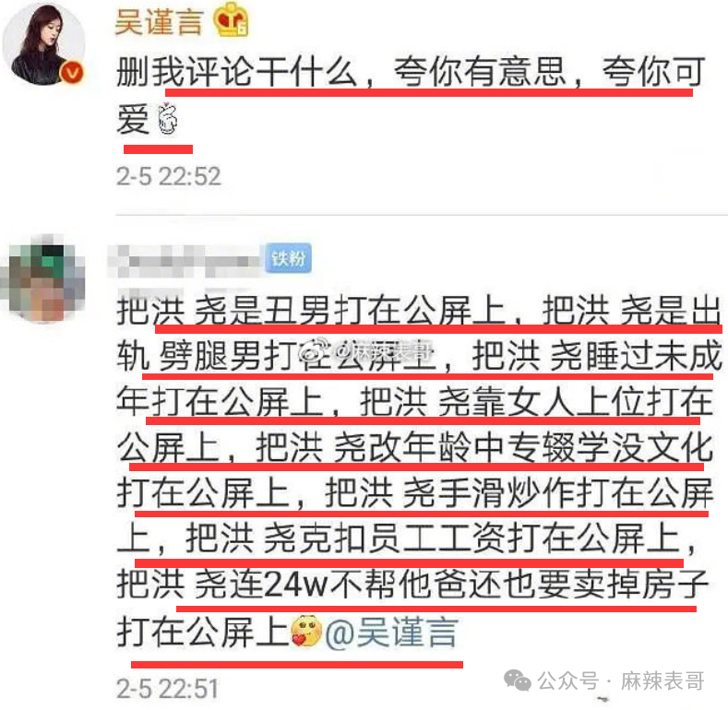Click the orange V verified badge

pyautogui.click(x=72, y=73)
